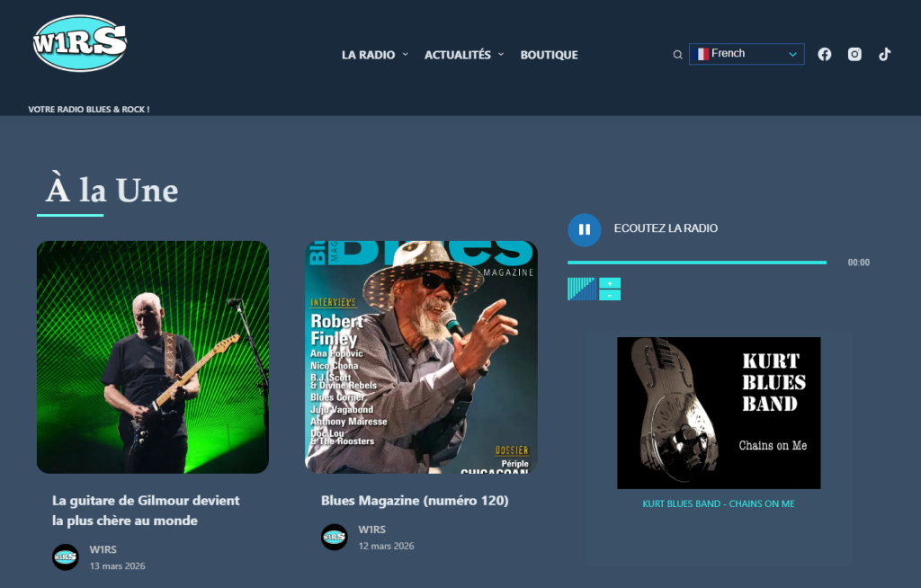Pause the radio stream

pos(584,229)
